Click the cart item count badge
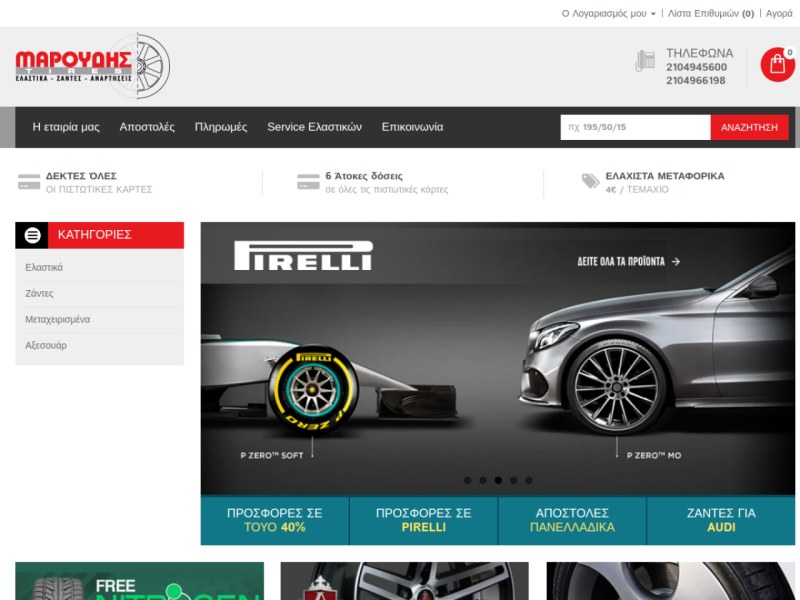The height and width of the screenshot is (600, 800). pos(789,52)
